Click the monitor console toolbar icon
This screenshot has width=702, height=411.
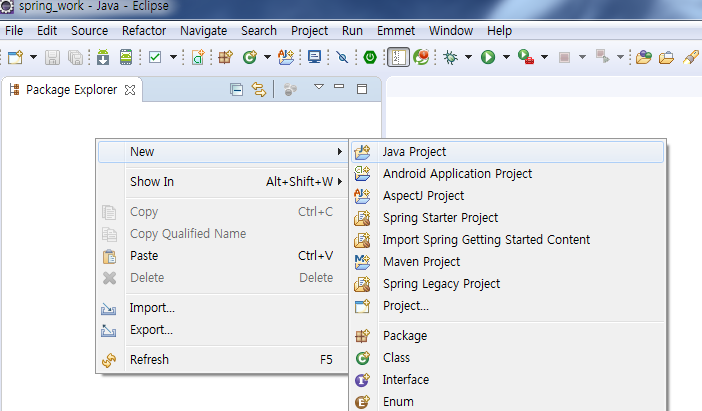coord(315,57)
